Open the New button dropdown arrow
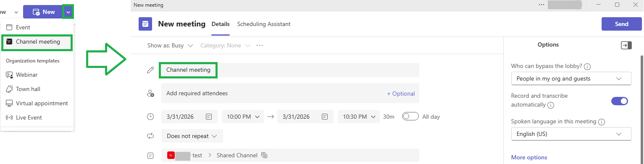This screenshot has height=164, width=644. pos(68,12)
